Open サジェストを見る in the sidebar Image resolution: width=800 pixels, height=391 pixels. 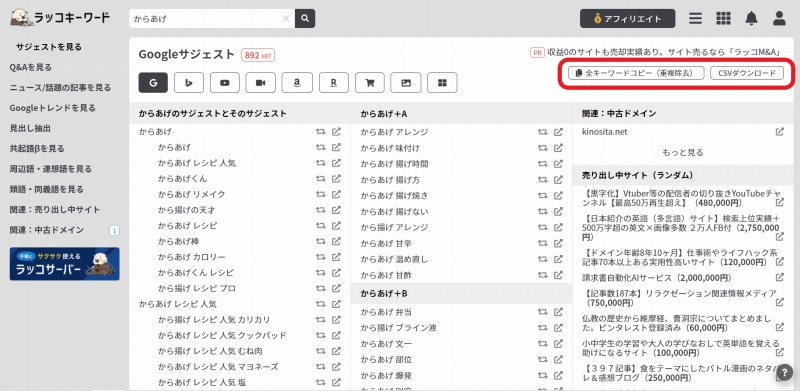pyautogui.click(x=49, y=47)
